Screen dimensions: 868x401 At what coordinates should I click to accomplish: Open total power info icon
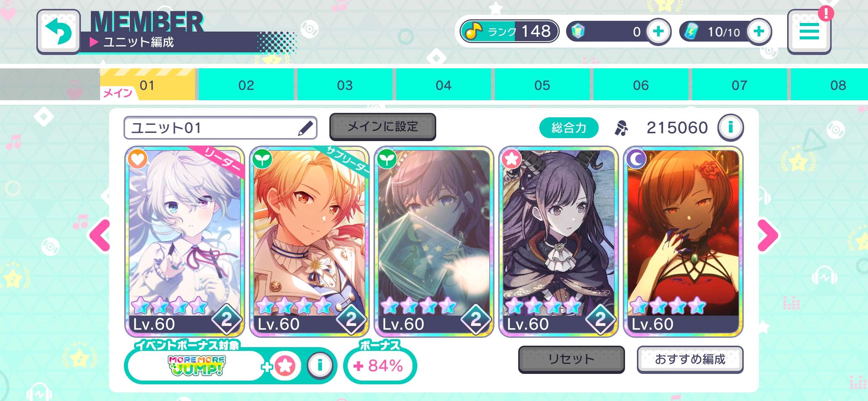click(x=730, y=127)
